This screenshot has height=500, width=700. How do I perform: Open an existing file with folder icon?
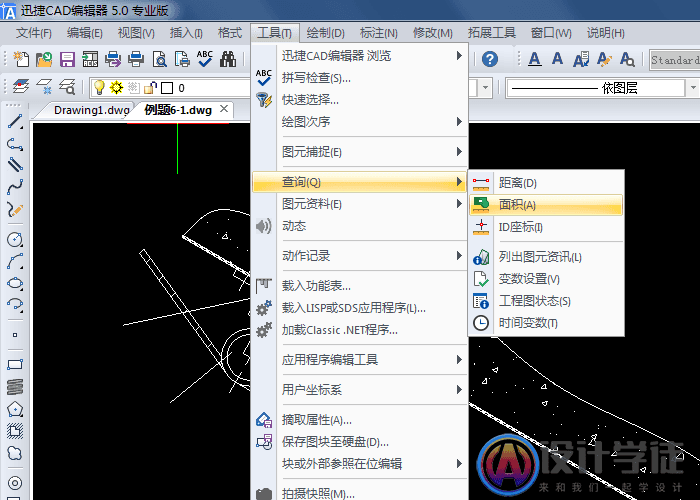tap(44, 59)
